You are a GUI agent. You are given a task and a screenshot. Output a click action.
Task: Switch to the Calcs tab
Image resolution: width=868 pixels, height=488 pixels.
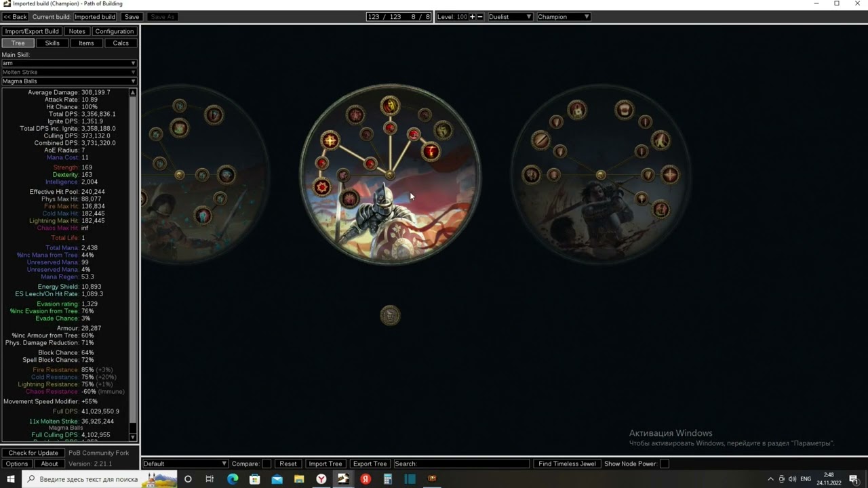point(121,43)
